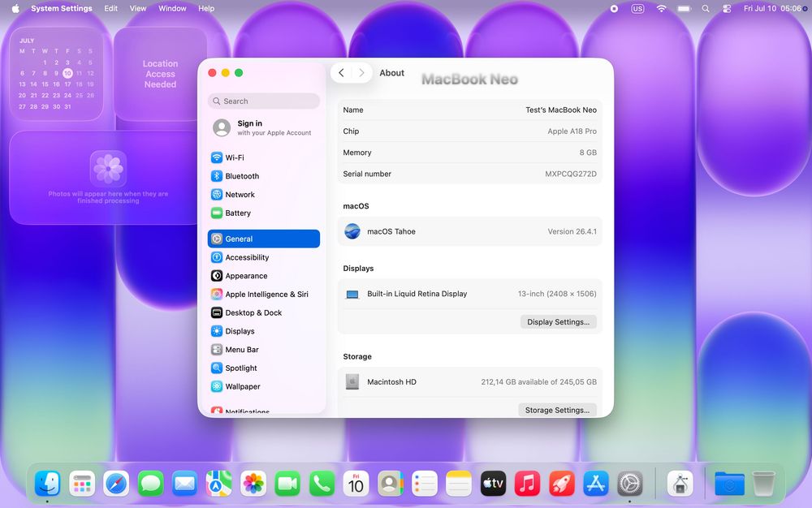Open Desktop & Dock settings
Image resolution: width=812 pixels, height=508 pixels.
pyautogui.click(x=264, y=313)
